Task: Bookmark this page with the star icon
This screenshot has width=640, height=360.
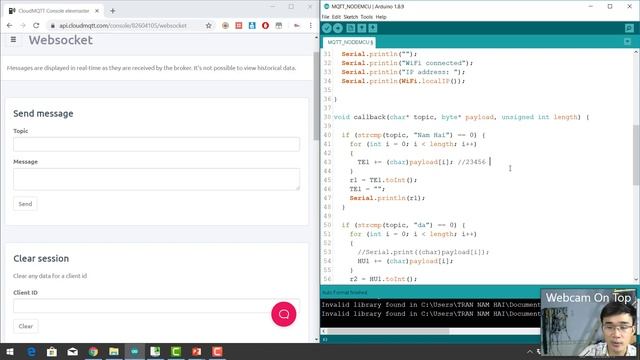Action: click(x=209, y=25)
